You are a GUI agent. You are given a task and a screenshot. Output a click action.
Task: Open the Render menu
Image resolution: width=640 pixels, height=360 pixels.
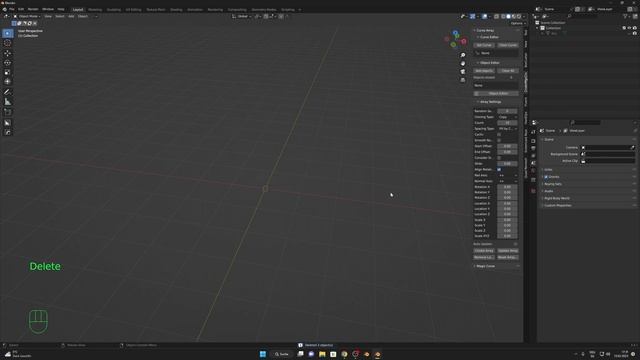click(33, 9)
